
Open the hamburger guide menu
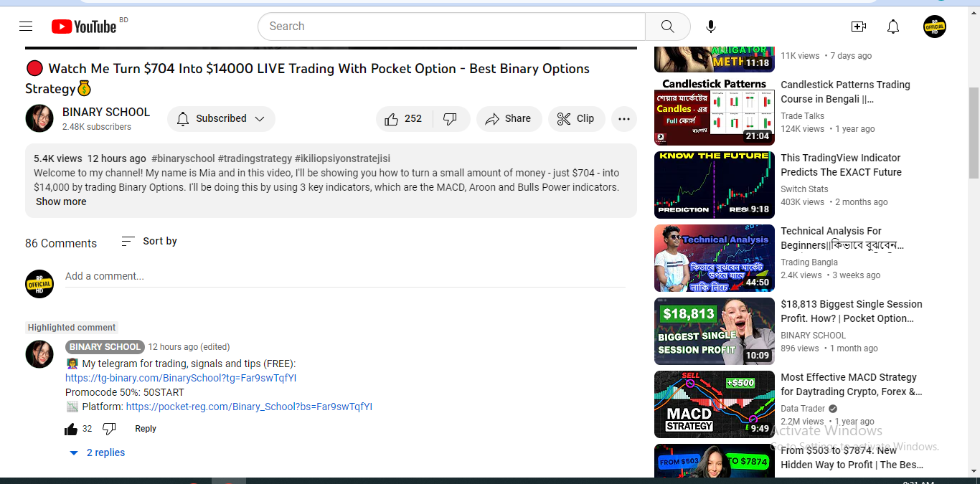pyautogui.click(x=26, y=27)
